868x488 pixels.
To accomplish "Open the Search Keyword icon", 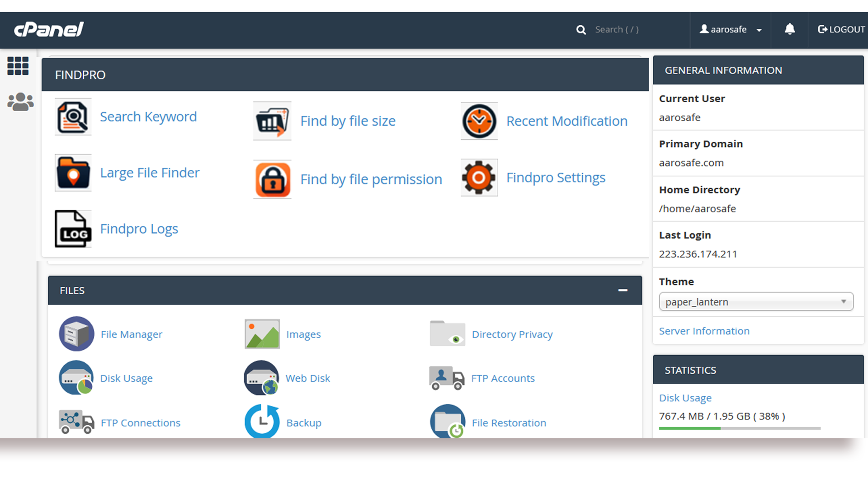I will pyautogui.click(x=73, y=117).
